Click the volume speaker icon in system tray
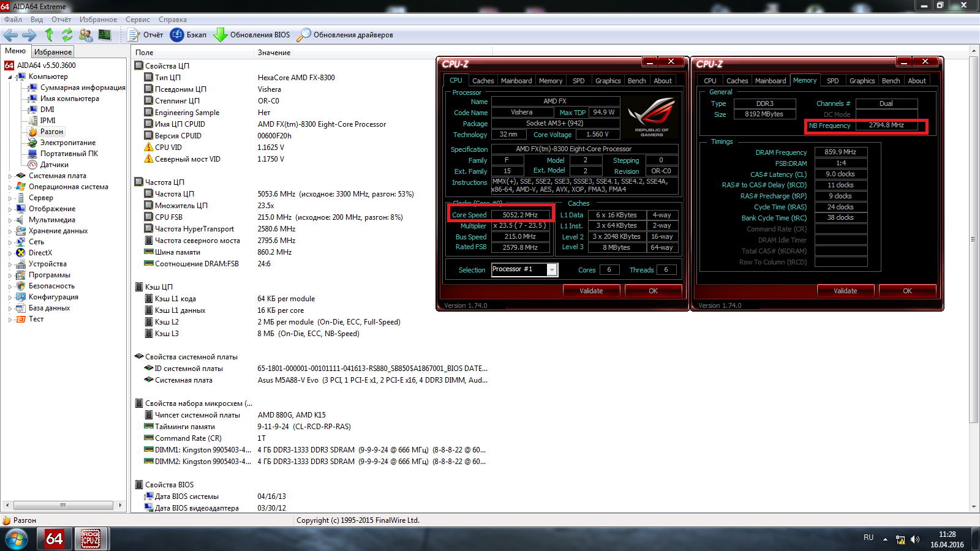The image size is (980, 551). tap(915, 539)
